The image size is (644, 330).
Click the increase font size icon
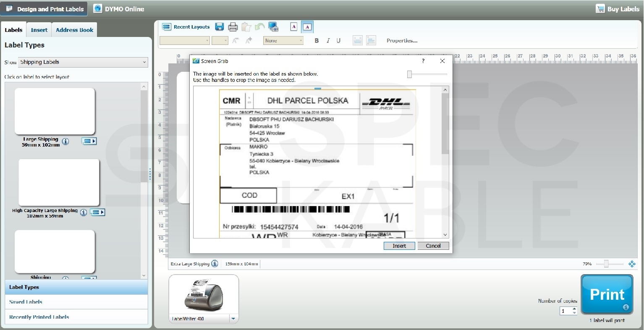pos(249,40)
